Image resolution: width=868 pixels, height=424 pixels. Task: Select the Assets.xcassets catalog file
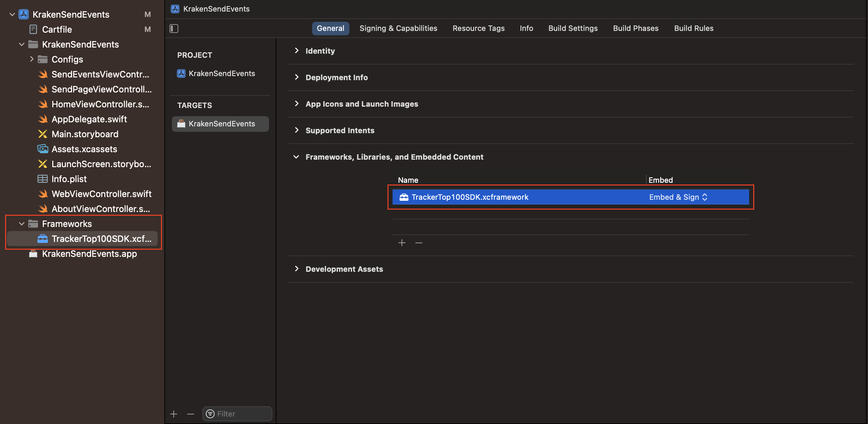[x=84, y=149]
